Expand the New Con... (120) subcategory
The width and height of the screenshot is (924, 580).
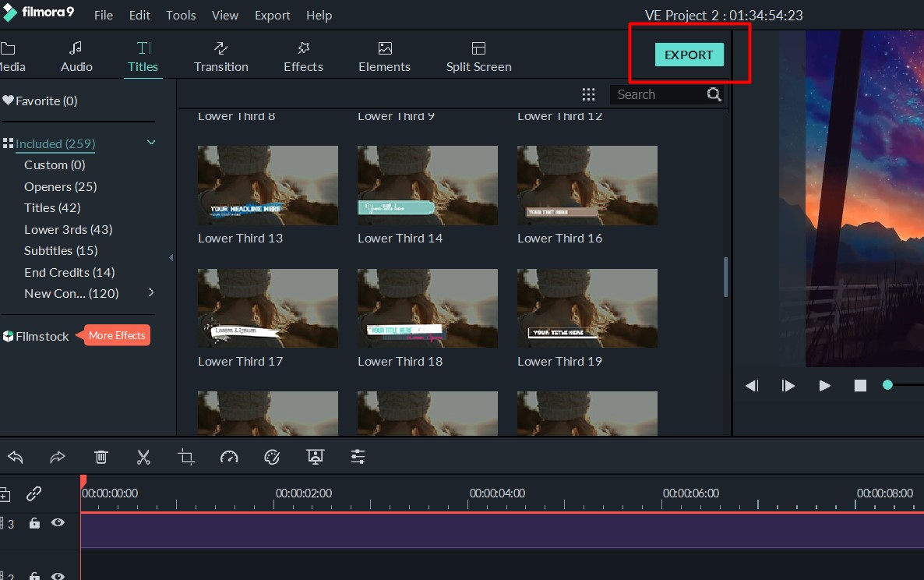(x=151, y=292)
